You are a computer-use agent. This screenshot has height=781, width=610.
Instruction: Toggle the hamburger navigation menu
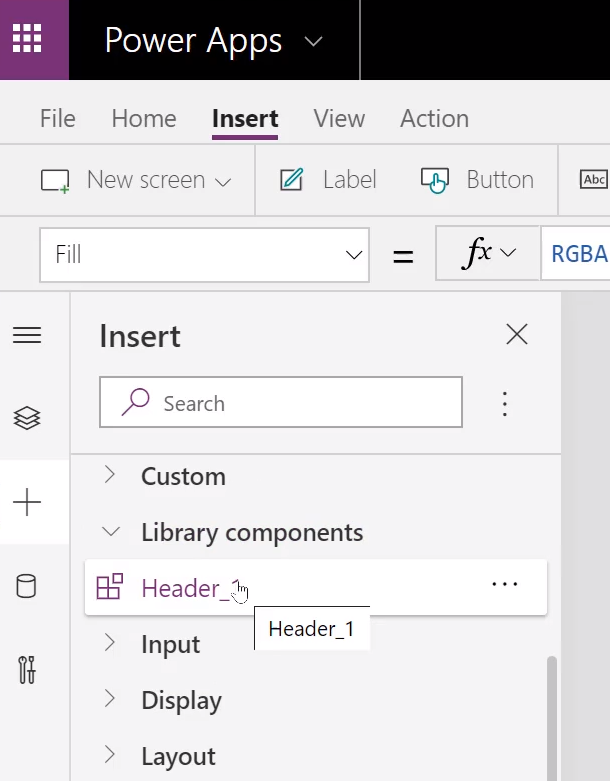27,335
